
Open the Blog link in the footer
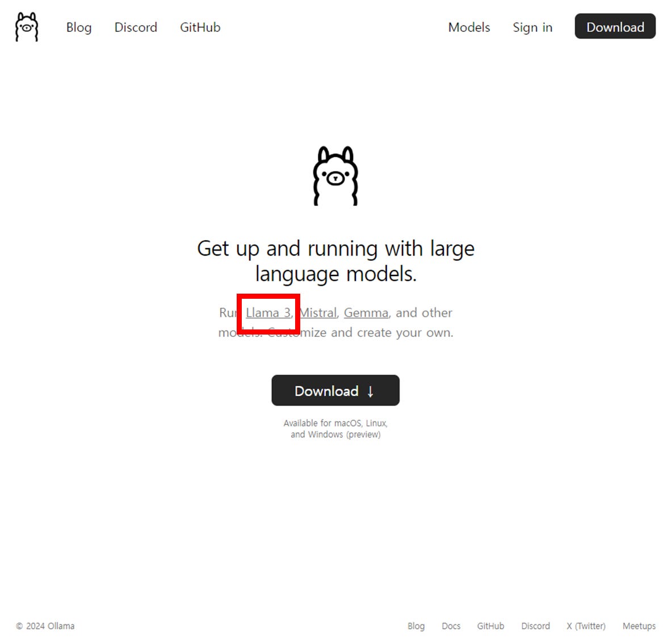415,626
